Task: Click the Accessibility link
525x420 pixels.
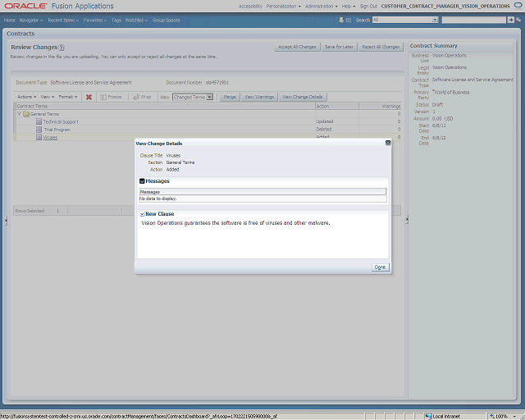Action: click(x=250, y=6)
